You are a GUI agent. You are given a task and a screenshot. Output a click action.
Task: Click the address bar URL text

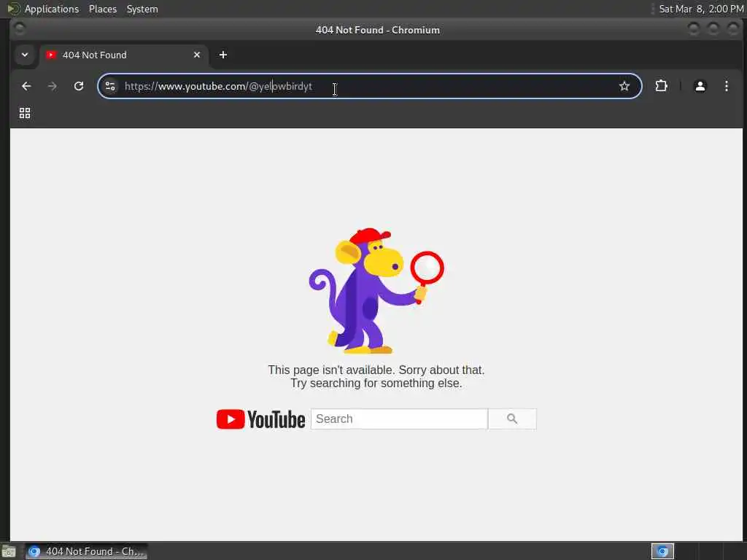219,86
